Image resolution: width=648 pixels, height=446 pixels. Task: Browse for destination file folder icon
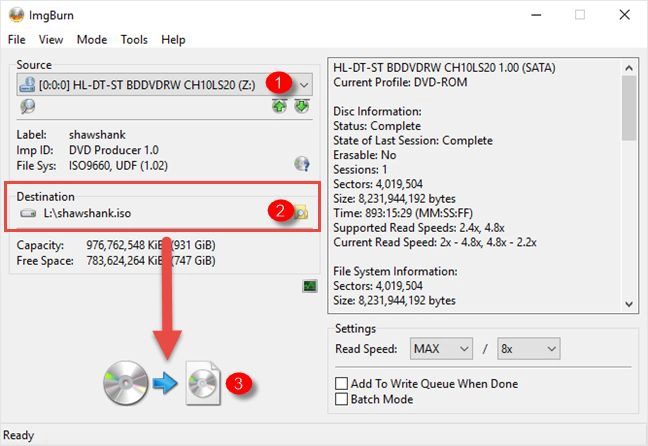(x=301, y=213)
